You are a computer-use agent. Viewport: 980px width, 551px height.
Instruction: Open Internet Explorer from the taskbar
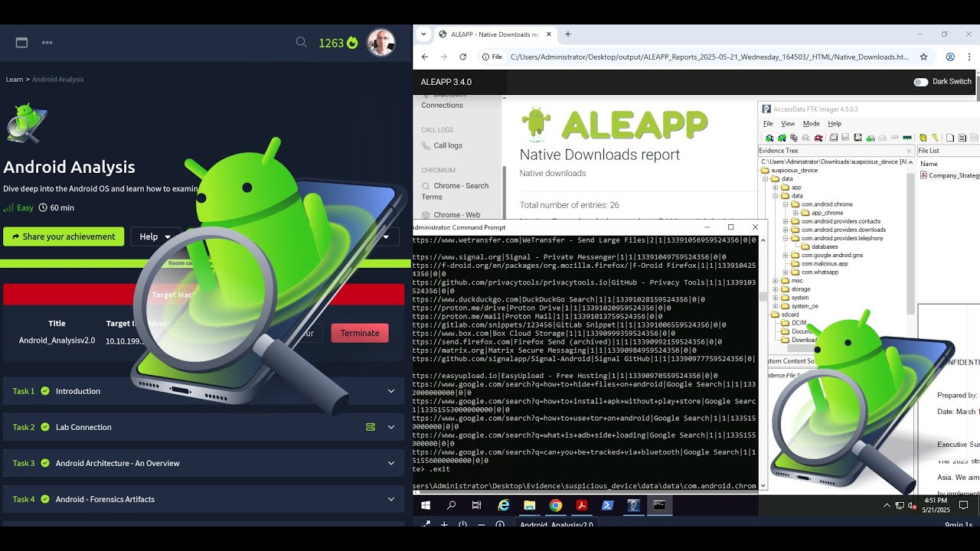coord(504,505)
